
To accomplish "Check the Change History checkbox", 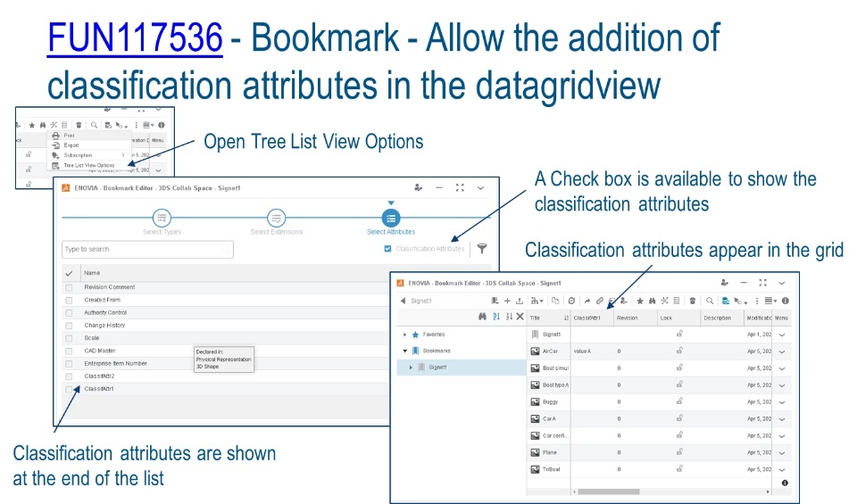I will 69,326.
